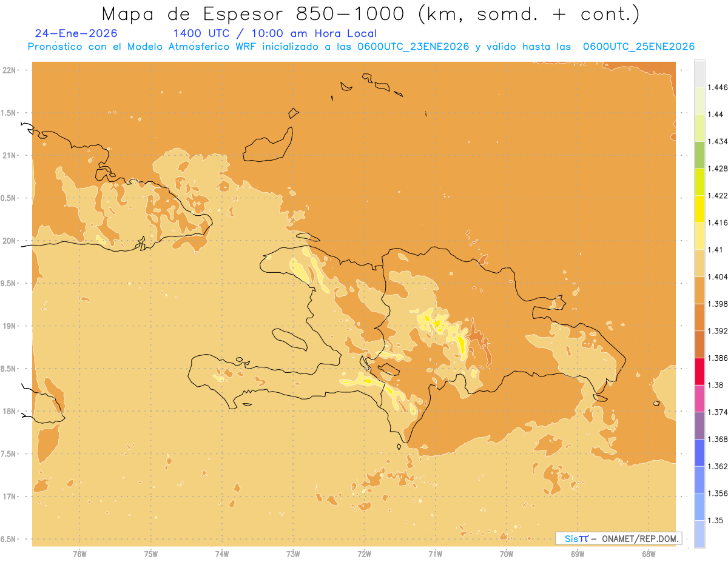The image size is (728, 562).
Task: Click the '17N' latitude label
Action: pyautogui.click(x=10, y=497)
